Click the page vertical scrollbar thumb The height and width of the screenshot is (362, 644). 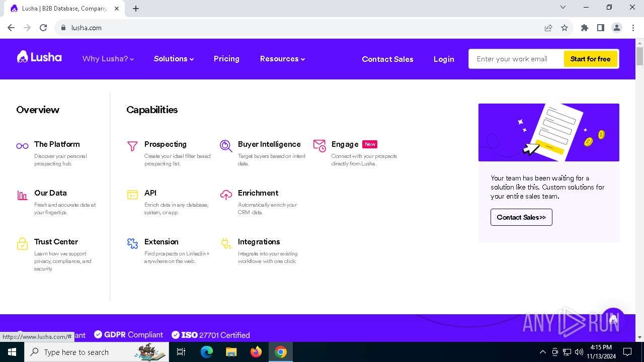(x=639, y=56)
